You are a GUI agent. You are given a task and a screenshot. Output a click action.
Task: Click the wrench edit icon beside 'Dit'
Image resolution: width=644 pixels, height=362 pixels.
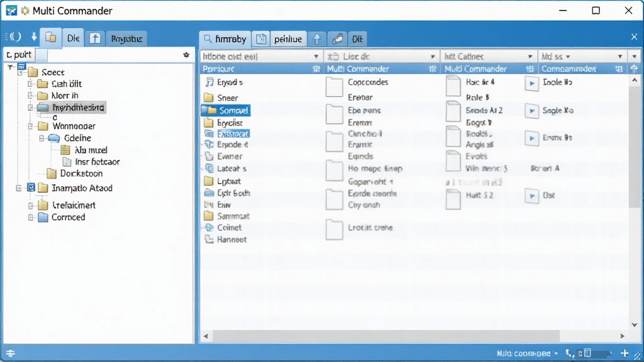[x=337, y=38]
